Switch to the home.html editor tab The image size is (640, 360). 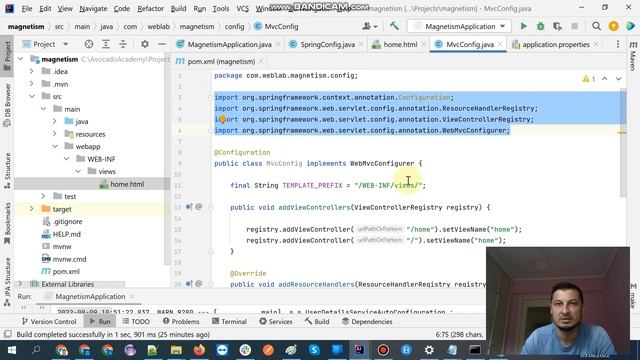(398, 44)
